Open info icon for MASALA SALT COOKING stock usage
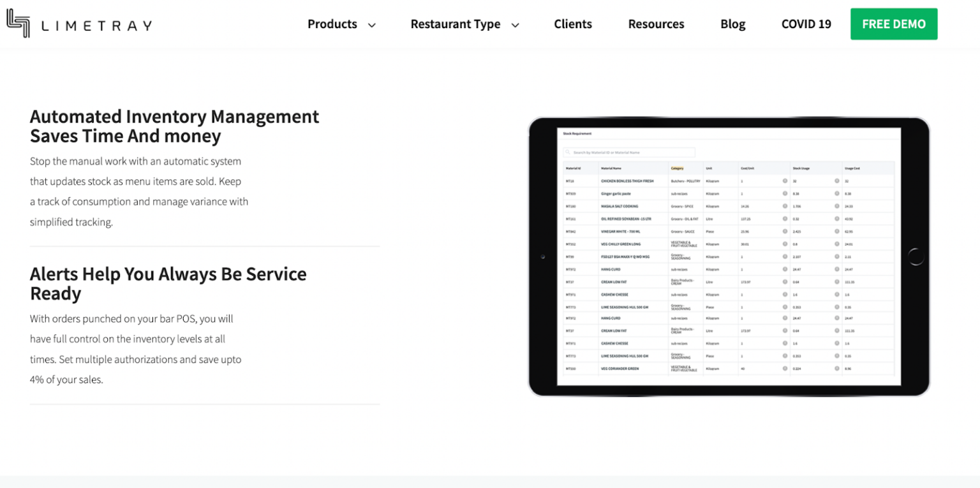Image resolution: width=980 pixels, height=488 pixels. (836, 206)
